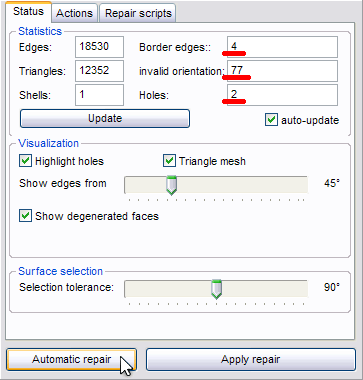Click the Border edges value field
Image resolution: width=363 pixels, height=380 pixels.
pos(282,47)
